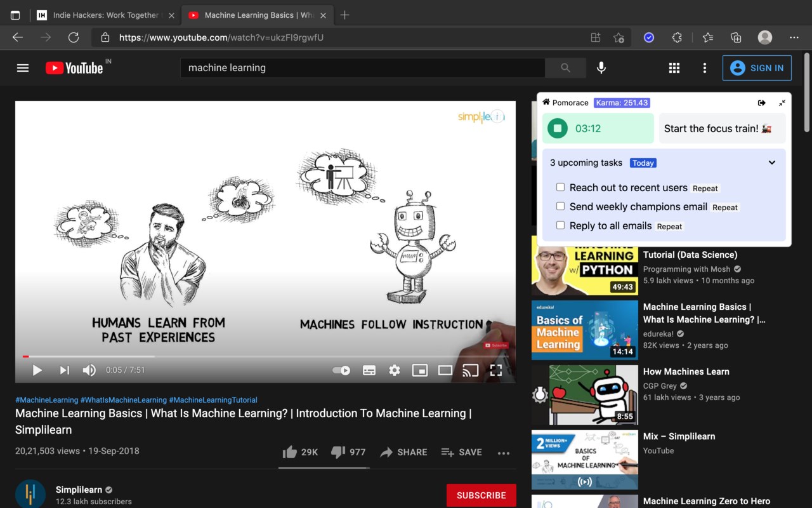Screen dimensions: 812x508
Task: Like the video with 29K likes
Action: click(300, 452)
